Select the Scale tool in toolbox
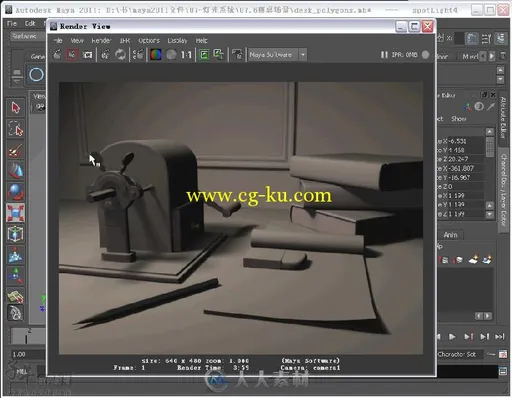 (x=15, y=213)
